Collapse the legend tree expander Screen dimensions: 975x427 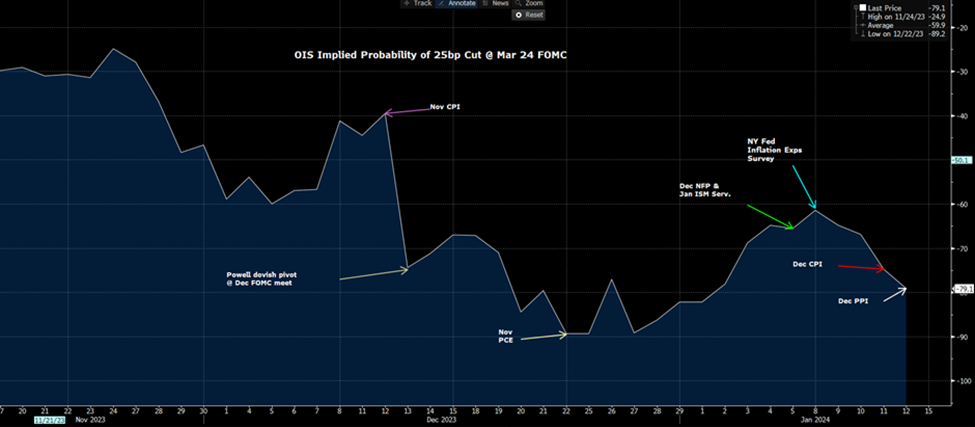tap(855, 7)
